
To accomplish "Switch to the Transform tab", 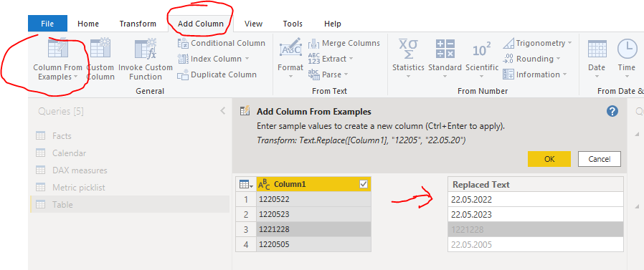I will pos(138,24).
